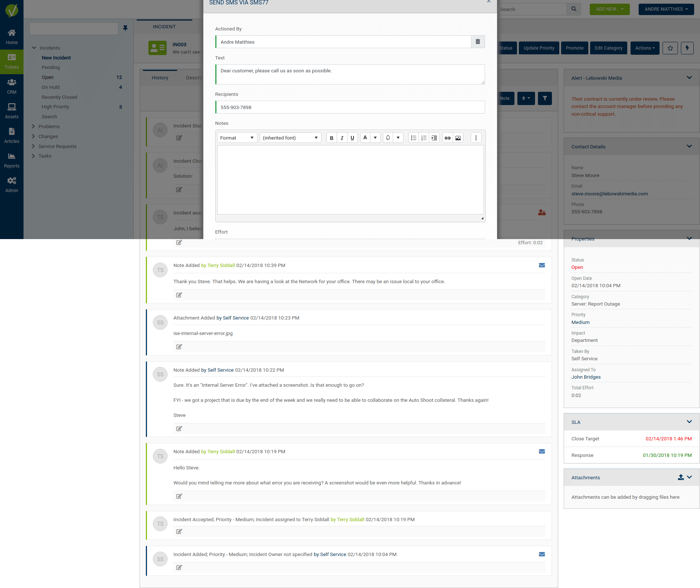Toggle italic formatting in Notes editor
700x588 pixels.
click(342, 138)
